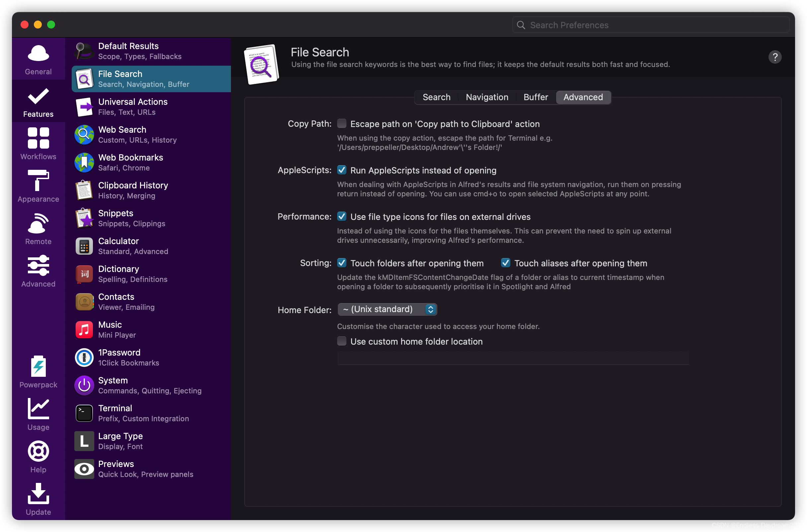This screenshot has height=532, width=807.
Task: Open Web Search feature settings
Action: 122,134
